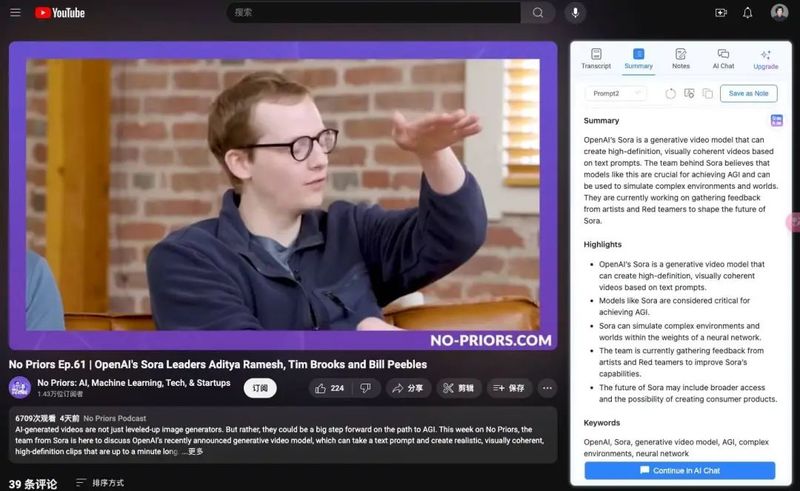Viewport: 800px width, 491px height.
Task: Click the Save as Note button
Action: [x=748, y=93]
